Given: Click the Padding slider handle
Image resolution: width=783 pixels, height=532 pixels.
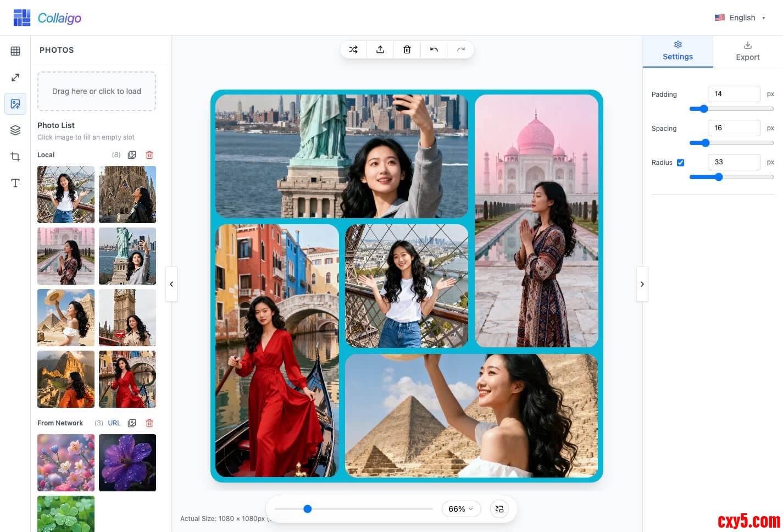Looking at the screenshot, I should pos(703,109).
